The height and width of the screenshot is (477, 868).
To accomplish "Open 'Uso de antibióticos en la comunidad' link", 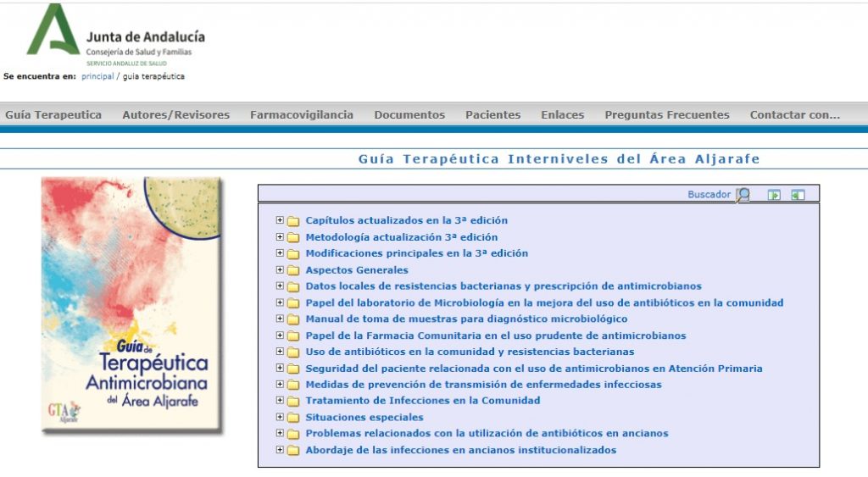I will coord(470,352).
